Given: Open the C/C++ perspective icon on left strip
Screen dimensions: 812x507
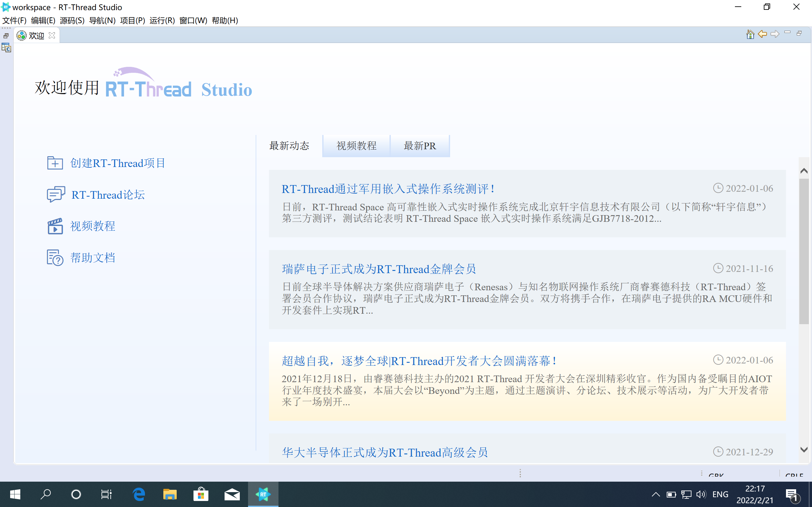Looking at the screenshot, I should 6,48.
